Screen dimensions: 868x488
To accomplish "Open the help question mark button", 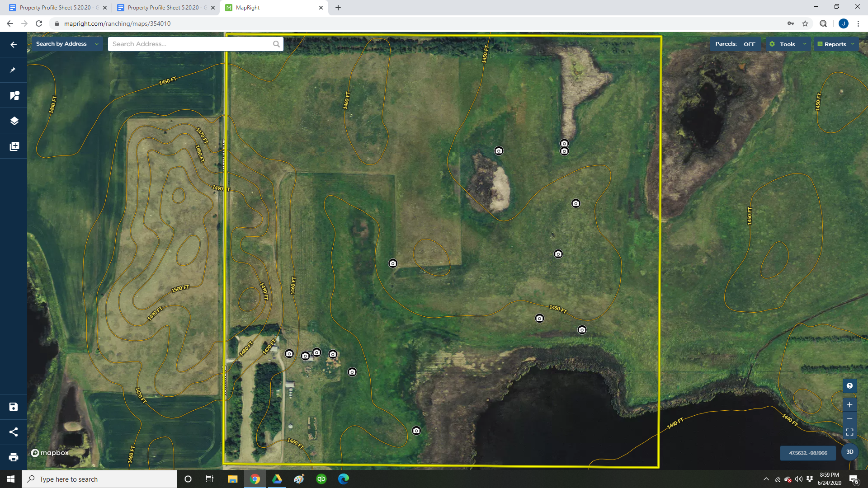I will coord(849,386).
